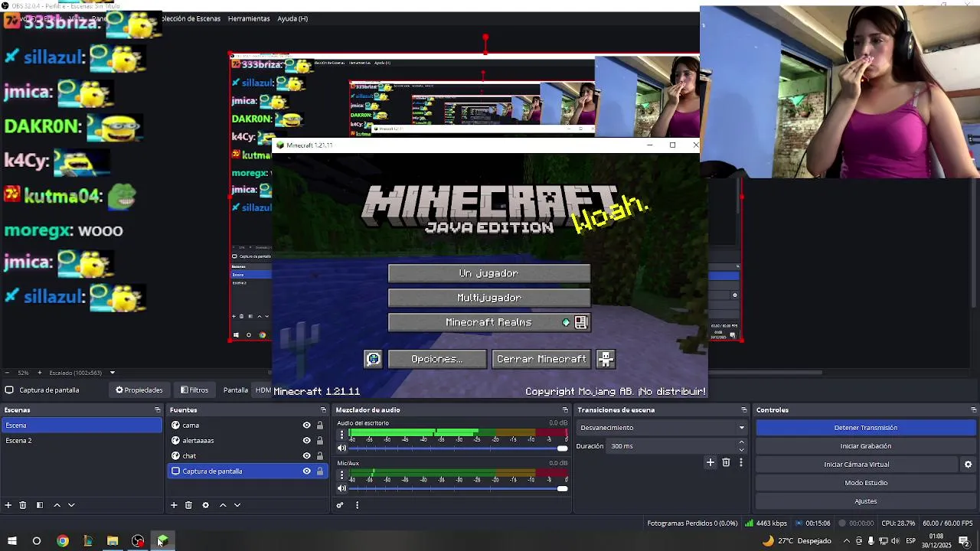Show hidden system tray icons chevron
The width and height of the screenshot is (980, 551).
pos(846,541)
